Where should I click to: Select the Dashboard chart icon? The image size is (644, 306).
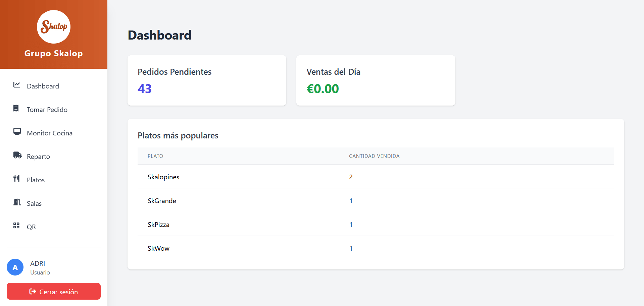coord(16,85)
